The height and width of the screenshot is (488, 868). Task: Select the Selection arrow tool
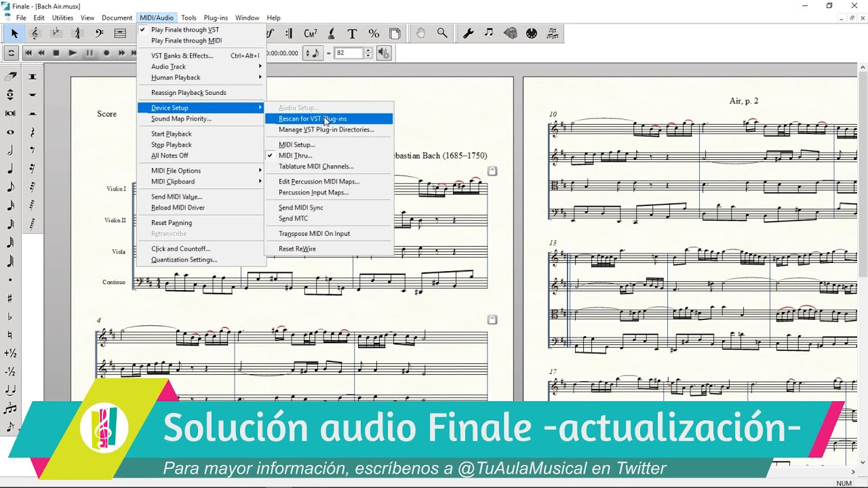(14, 33)
